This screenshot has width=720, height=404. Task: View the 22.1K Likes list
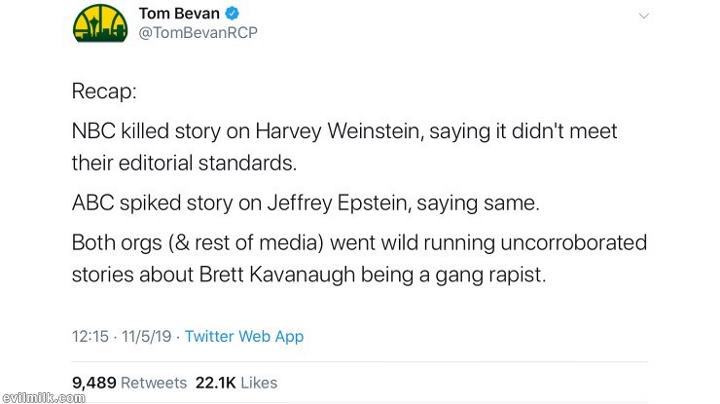click(x=236, y=383)
